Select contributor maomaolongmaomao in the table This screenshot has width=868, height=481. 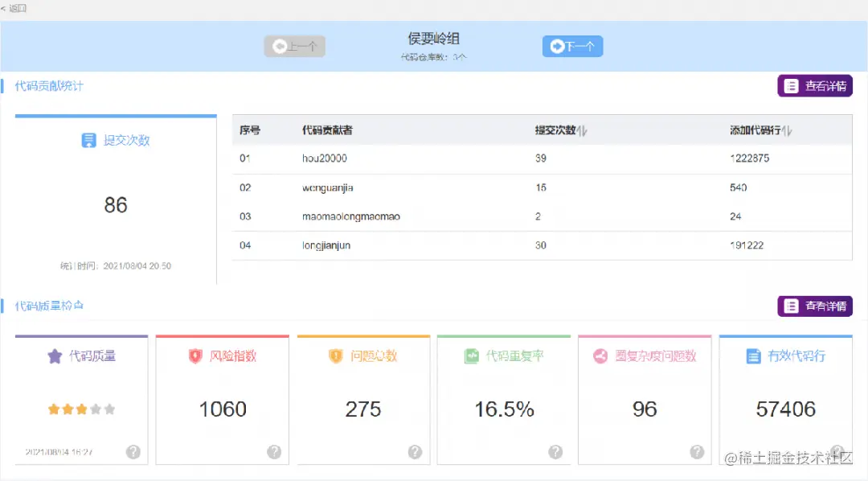[351, 216]
